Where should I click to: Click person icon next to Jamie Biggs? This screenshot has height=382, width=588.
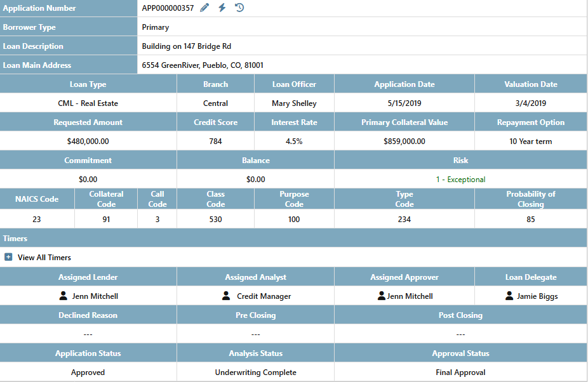(509, 296)
